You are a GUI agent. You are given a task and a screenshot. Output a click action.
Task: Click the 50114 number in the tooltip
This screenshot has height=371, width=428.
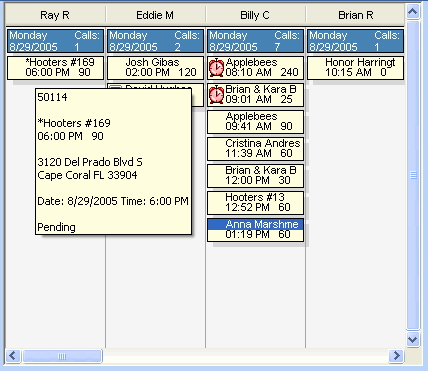tap(52, 97)
